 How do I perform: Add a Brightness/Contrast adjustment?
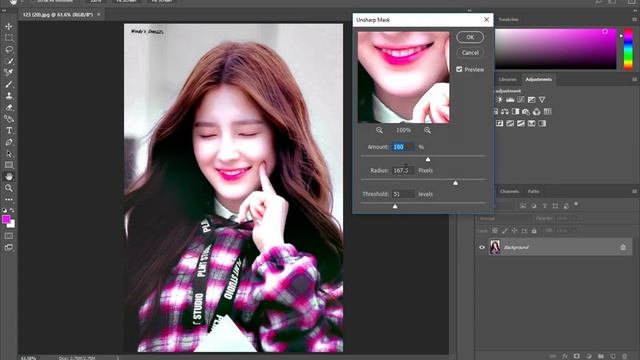click(500, 100)
